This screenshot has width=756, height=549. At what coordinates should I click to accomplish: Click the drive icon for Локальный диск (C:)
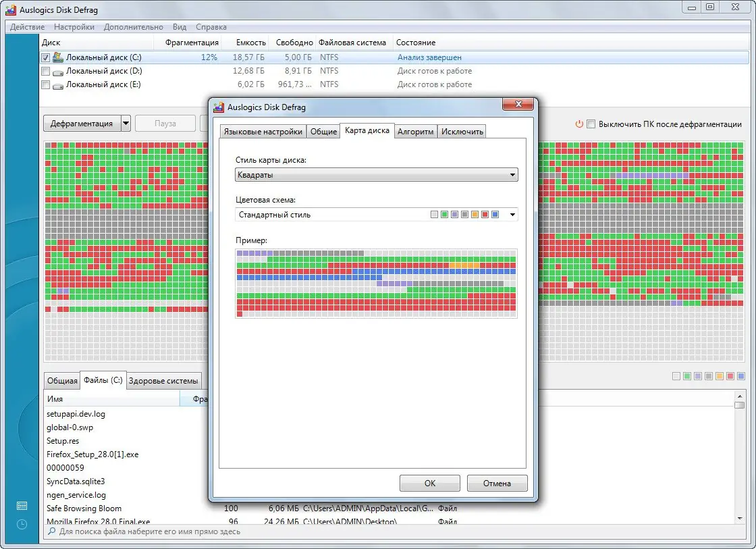coord(58,57)
